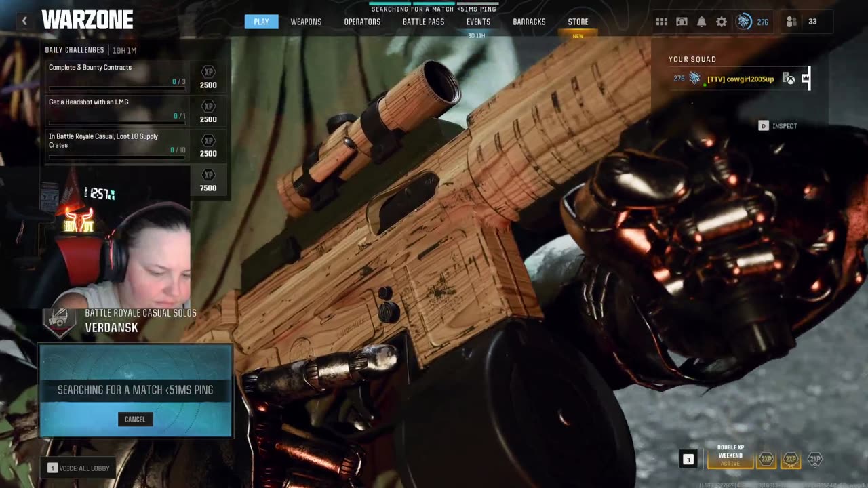Click the 276 level number in top bar
The image size is (868, 488).
(763, 22)
